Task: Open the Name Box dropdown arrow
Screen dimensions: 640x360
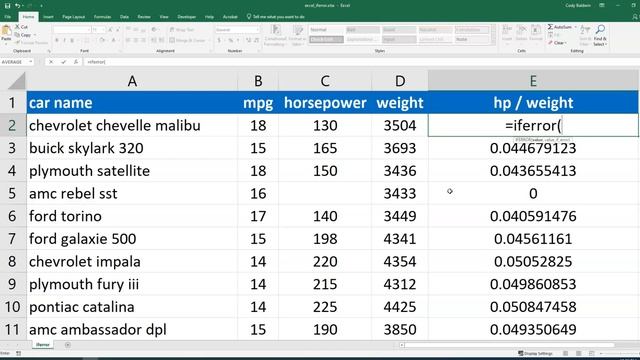Action: pyautogui.click(x=31, y=62)
